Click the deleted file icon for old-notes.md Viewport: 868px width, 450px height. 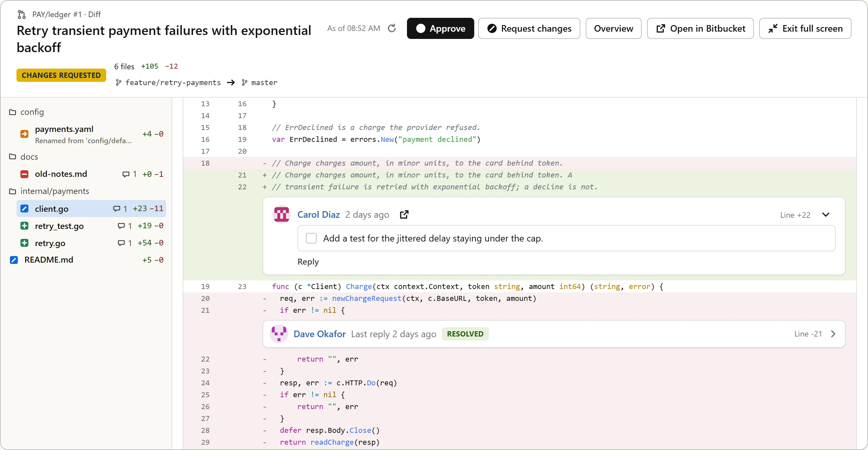point(24,174)
